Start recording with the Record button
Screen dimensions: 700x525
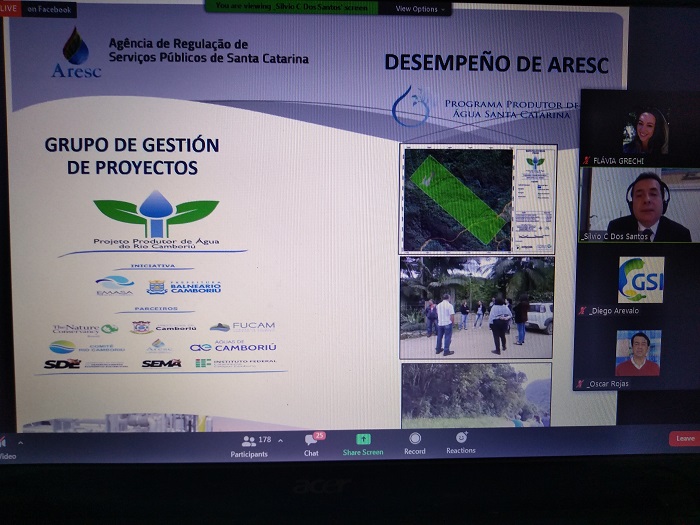(415, 444)
